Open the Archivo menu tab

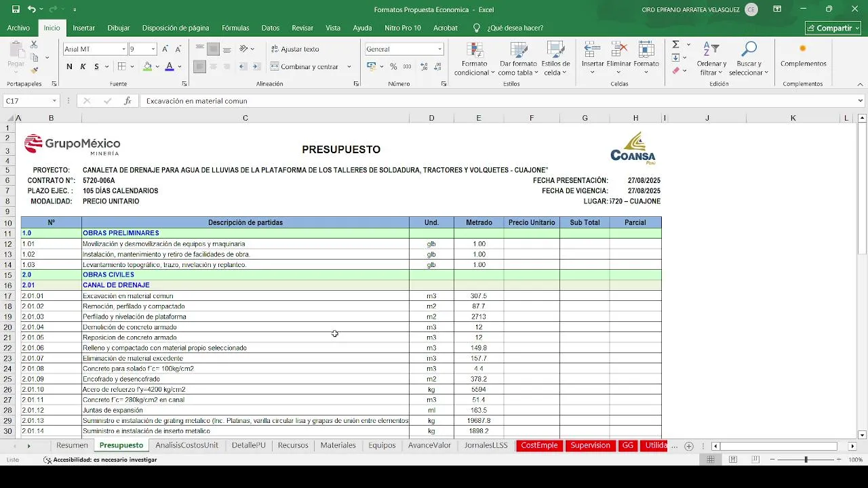click(x=18, y=28)
